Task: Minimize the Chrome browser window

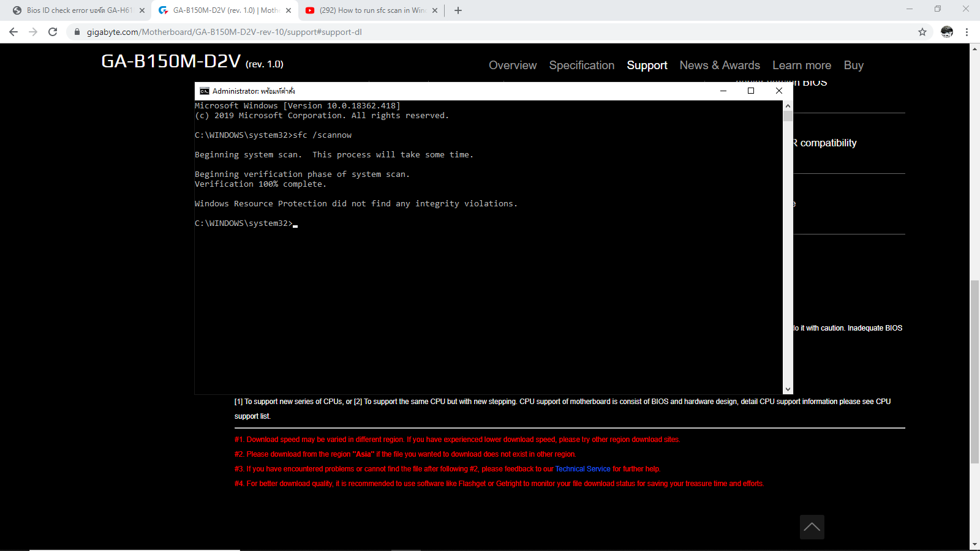Action: pos(910,9)
